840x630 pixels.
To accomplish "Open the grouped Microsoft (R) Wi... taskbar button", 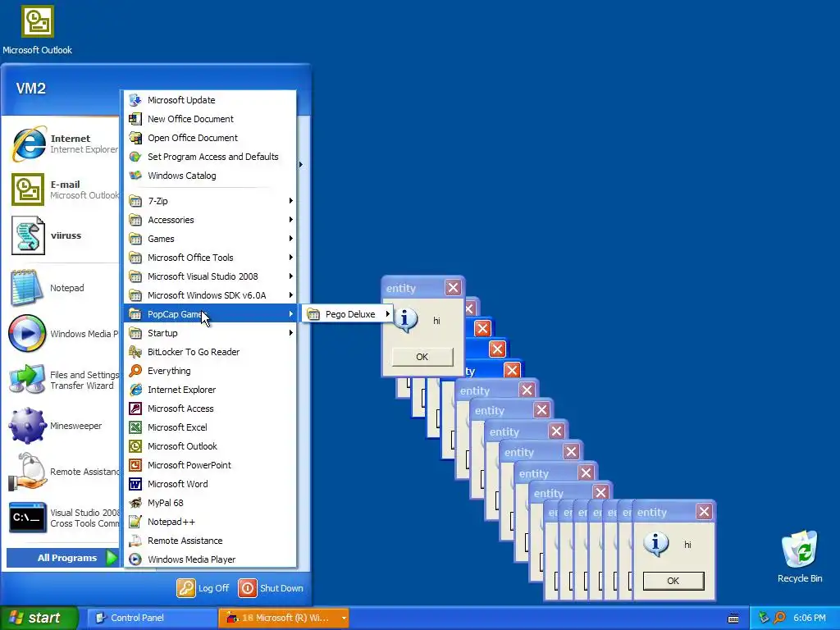I will tap(283, 618).
